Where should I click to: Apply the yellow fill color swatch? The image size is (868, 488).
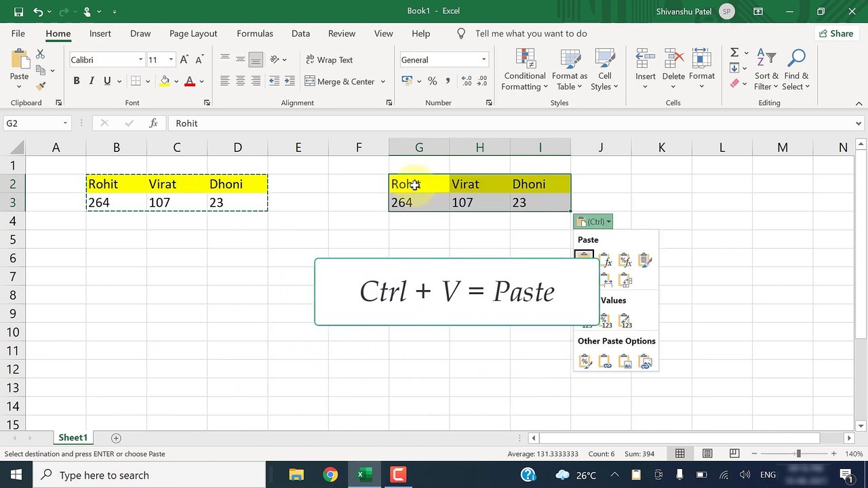pyautogui.click(x=165, y=81)
